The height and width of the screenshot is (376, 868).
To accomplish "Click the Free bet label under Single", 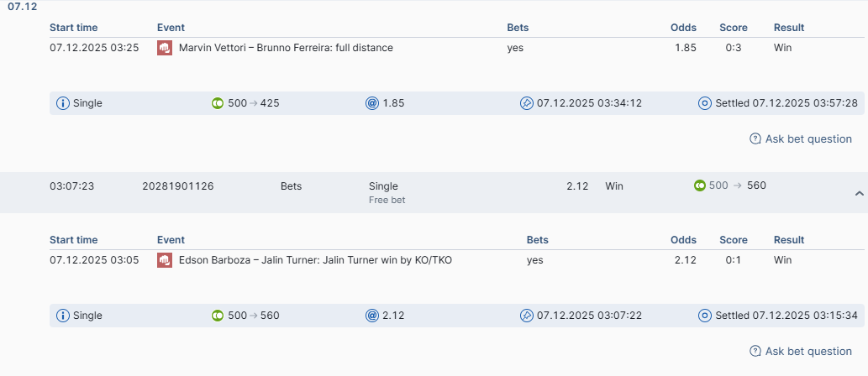I will (387, 201).
